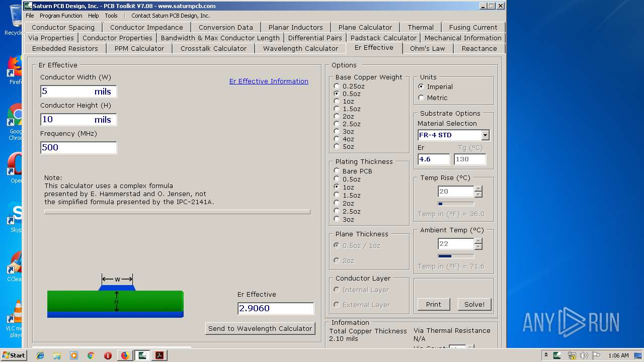The height and width of the screenshot is (362, 644).
Task: Open Firefox desktop shortcut icon
Action: tap(15, 69)
